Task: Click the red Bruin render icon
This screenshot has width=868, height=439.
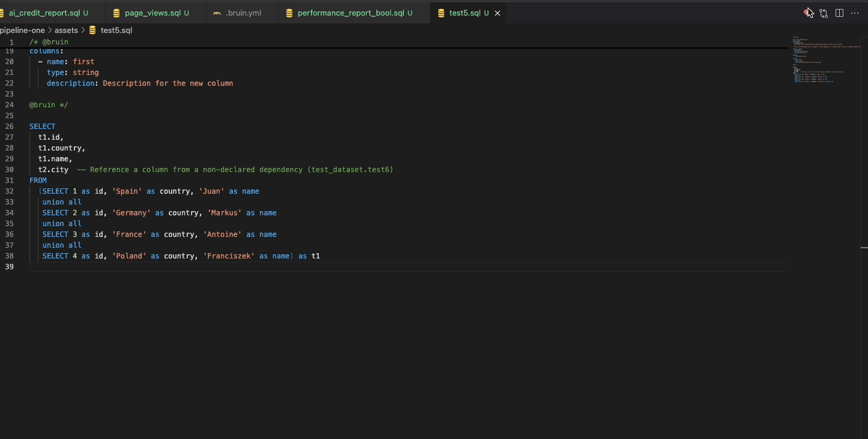Action: tap(808, 13)
